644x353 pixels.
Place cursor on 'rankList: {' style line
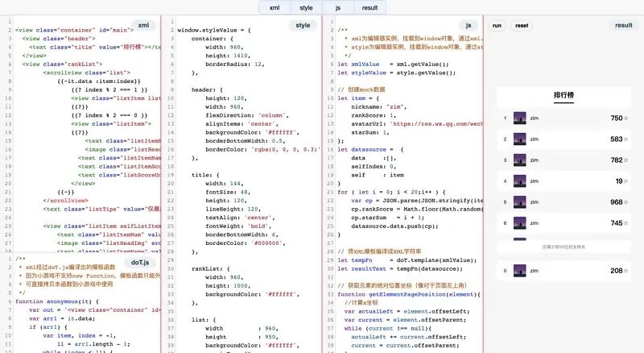point(211,268)
